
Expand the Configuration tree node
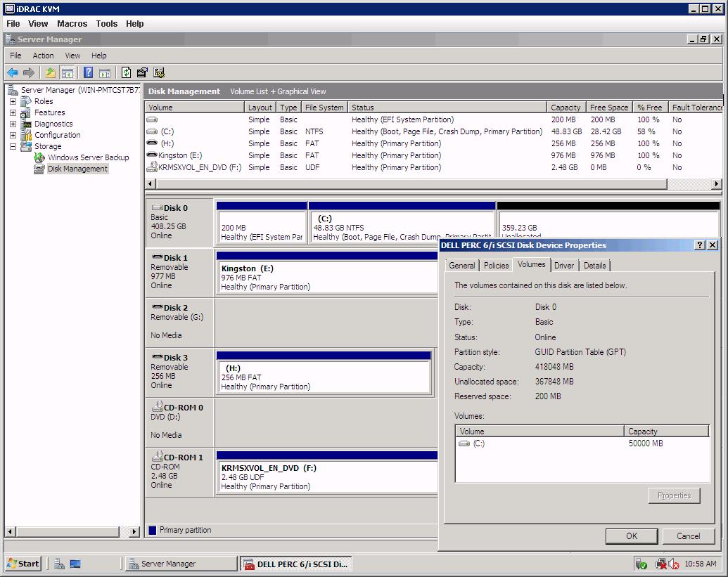tap(13, 135)
